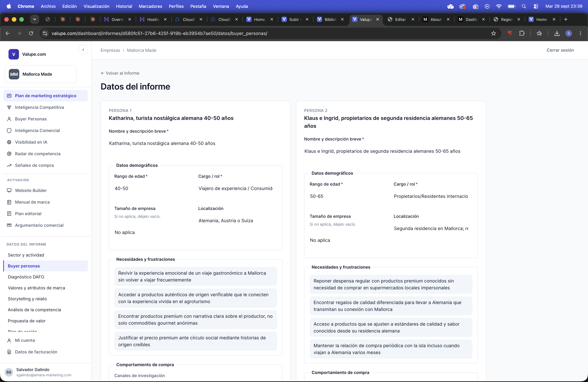Open Plan editorial

pyautogui.click(x=45, y=214)
